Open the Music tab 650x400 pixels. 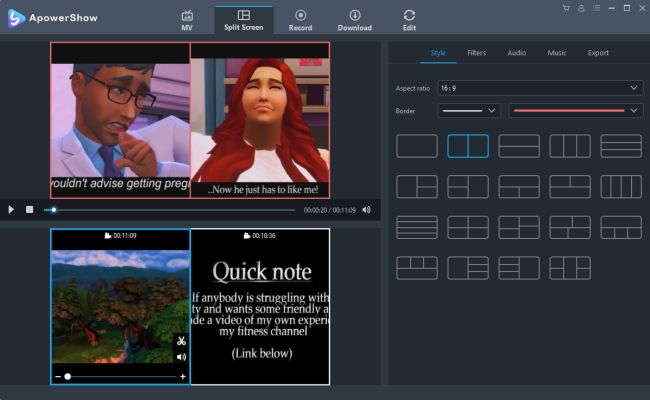pyautogui.click(x=557, y=53)
